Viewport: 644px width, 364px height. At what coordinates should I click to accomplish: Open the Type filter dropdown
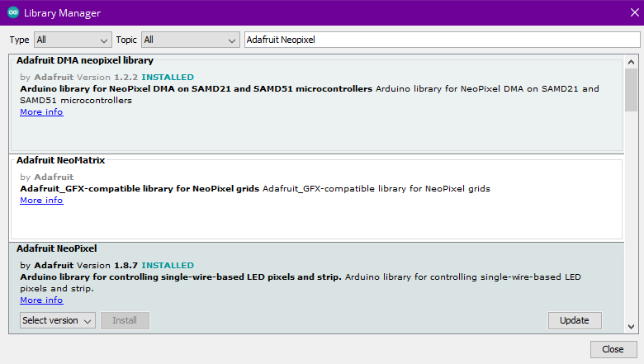(73, 40)
